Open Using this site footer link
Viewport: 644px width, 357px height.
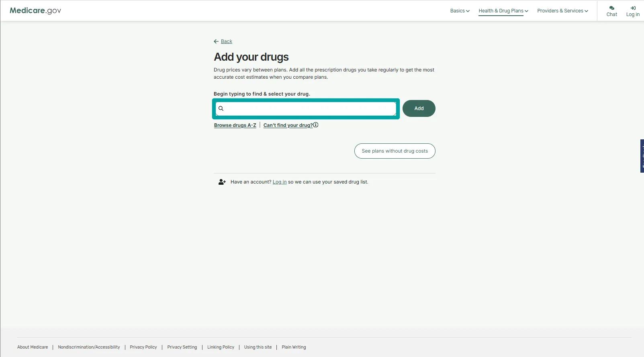coord(258,347)
